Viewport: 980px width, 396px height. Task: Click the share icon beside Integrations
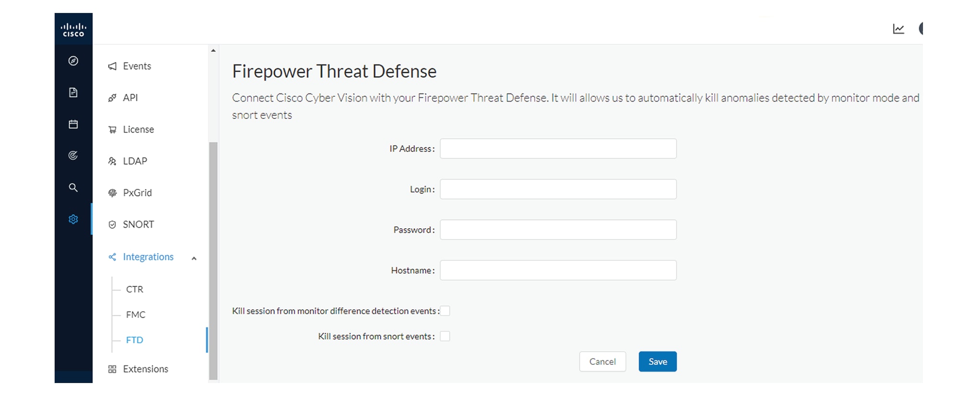pyautogui.click(x=112, y=257)
